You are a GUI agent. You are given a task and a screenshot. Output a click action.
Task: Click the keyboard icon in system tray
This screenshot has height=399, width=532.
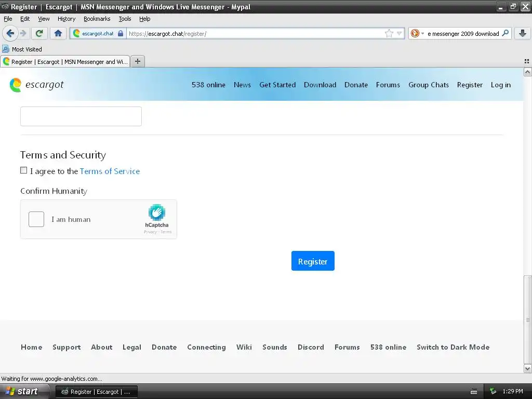pos(474,392)
